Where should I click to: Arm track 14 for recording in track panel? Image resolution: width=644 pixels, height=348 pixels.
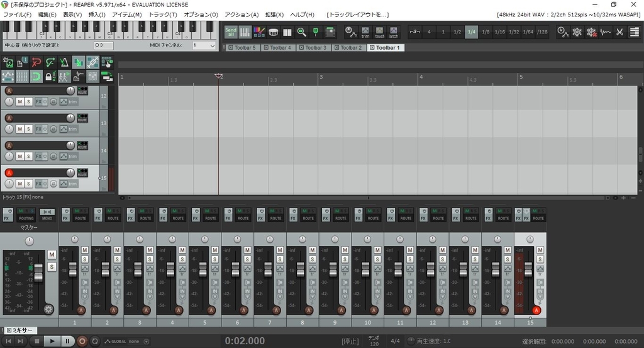pos(9,145)
